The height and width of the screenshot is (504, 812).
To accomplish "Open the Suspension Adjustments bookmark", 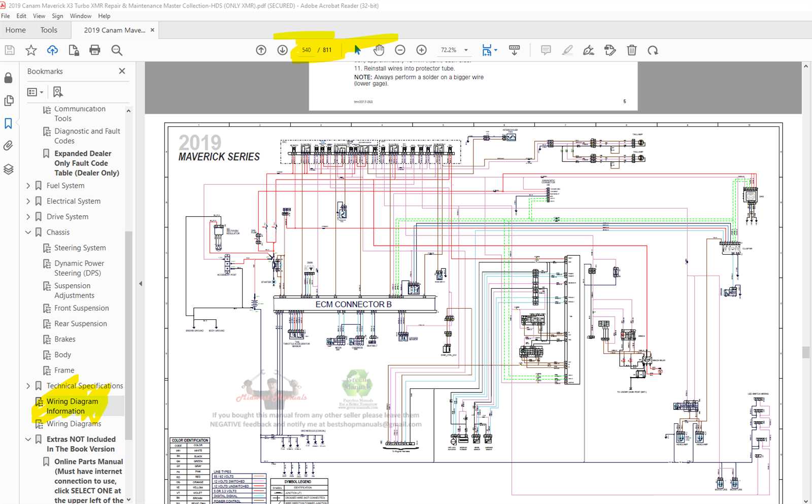I will 74,290.
